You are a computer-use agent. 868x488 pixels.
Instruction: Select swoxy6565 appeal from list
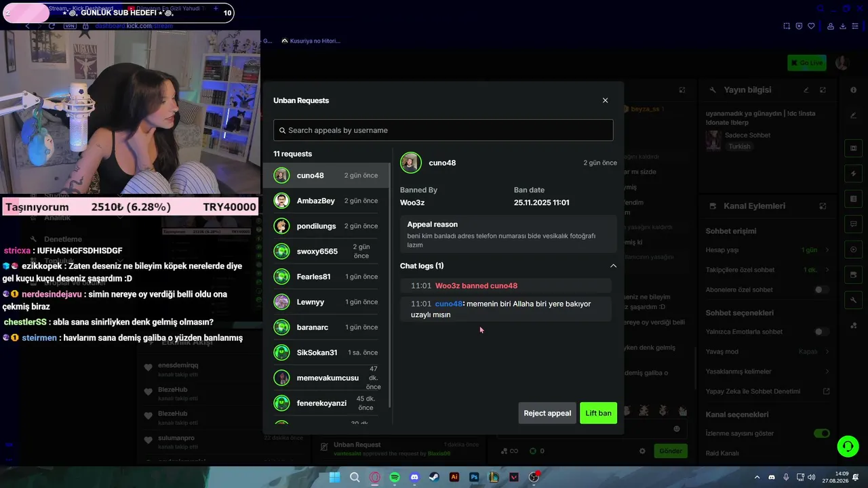[x=326, y=251]
